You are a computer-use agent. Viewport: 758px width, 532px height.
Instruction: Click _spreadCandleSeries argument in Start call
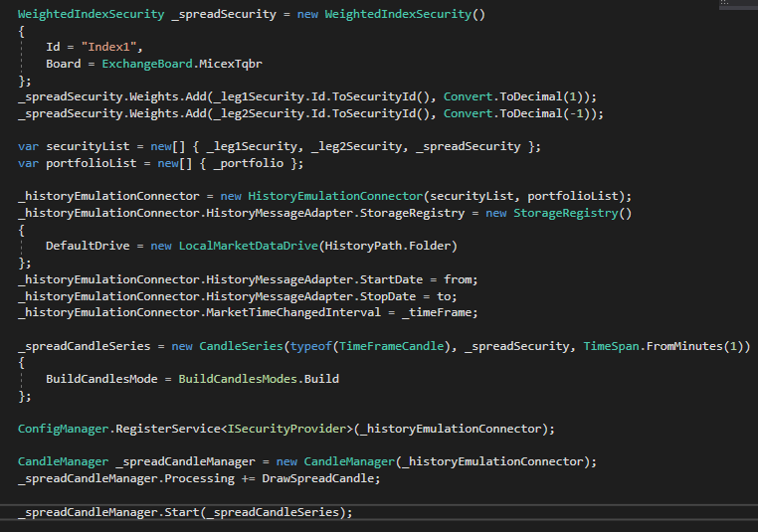273,512
